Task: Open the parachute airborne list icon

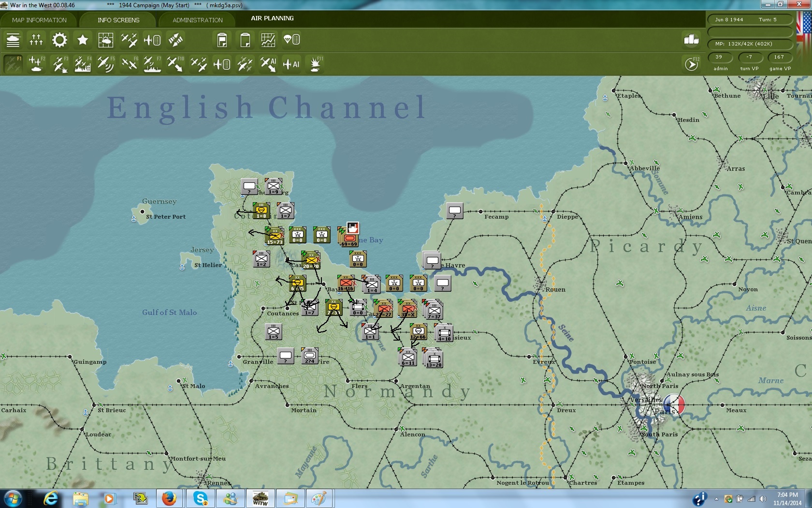Action: point(291,40)
